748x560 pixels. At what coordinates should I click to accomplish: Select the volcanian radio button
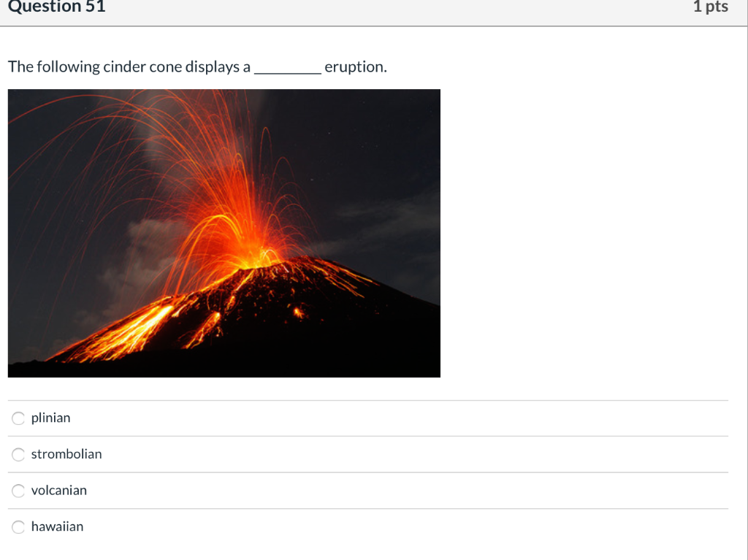click(x=18, y=491)
